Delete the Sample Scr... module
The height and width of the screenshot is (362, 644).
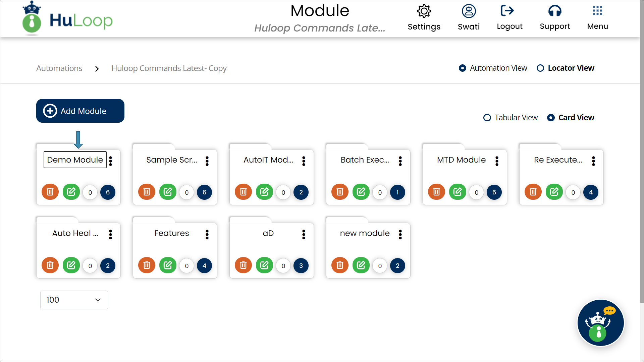point(147,192)
